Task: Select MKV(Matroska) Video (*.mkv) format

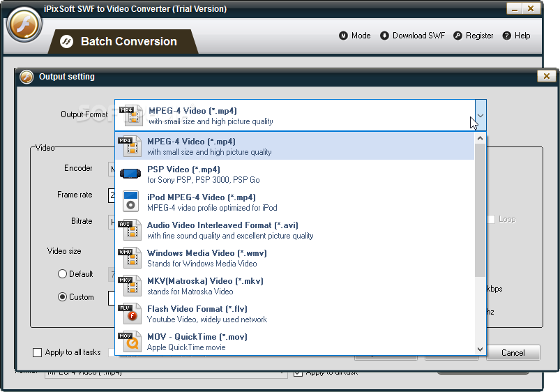Action: [x=294, y=285]
